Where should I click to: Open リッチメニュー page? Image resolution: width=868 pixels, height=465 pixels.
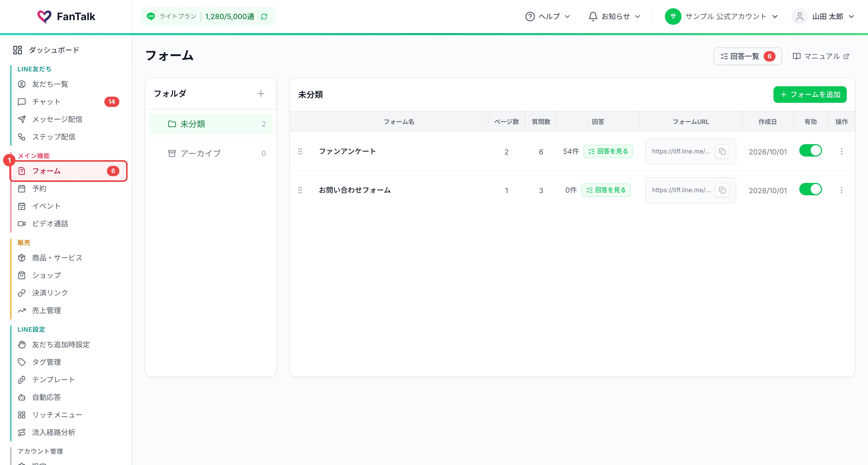tap(69, 415)
